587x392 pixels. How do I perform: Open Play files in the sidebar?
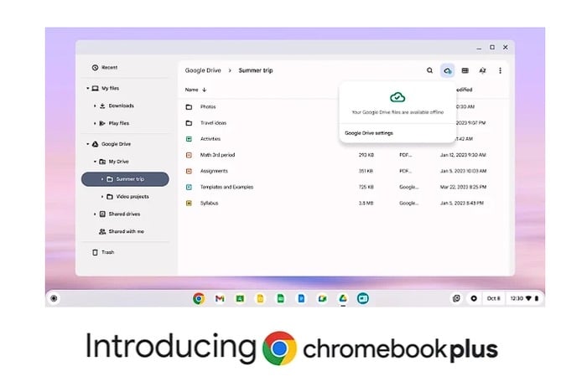114,123
